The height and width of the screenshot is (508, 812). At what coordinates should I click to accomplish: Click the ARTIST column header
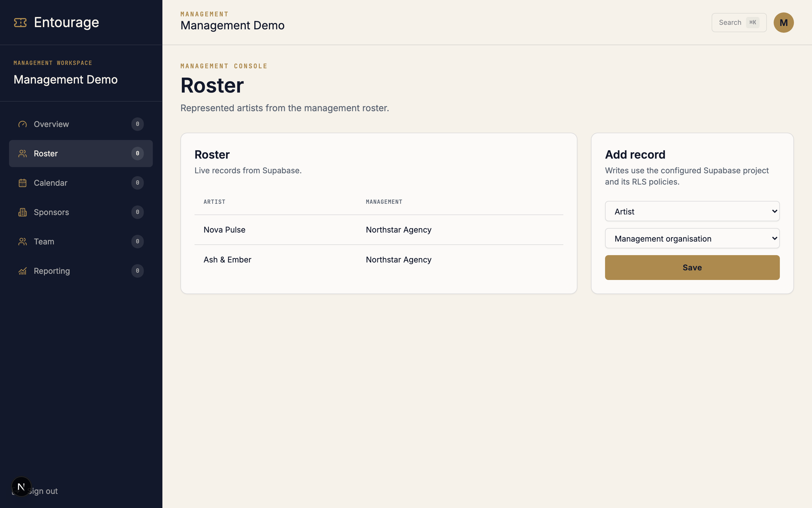(214, 202)
